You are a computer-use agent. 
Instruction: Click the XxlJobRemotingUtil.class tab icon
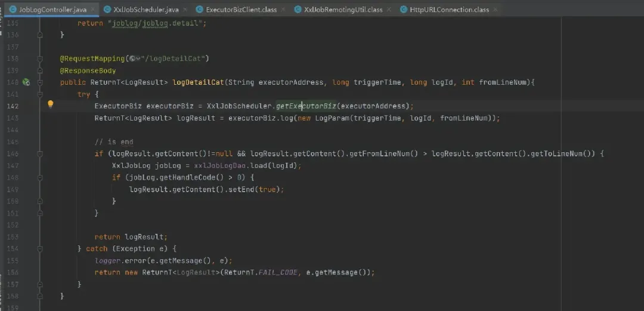pyautogui.click(x=298, y=10)
